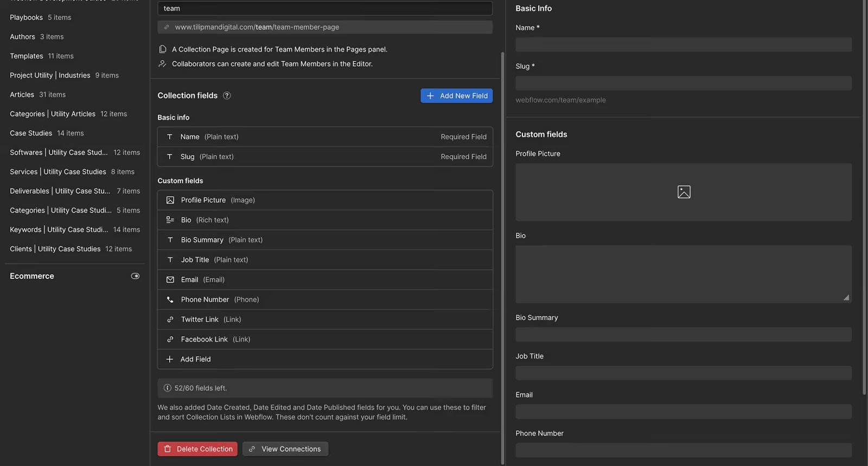Click the envelope icon beside Email field
This screenshot has width=868, height=466.
170,279
